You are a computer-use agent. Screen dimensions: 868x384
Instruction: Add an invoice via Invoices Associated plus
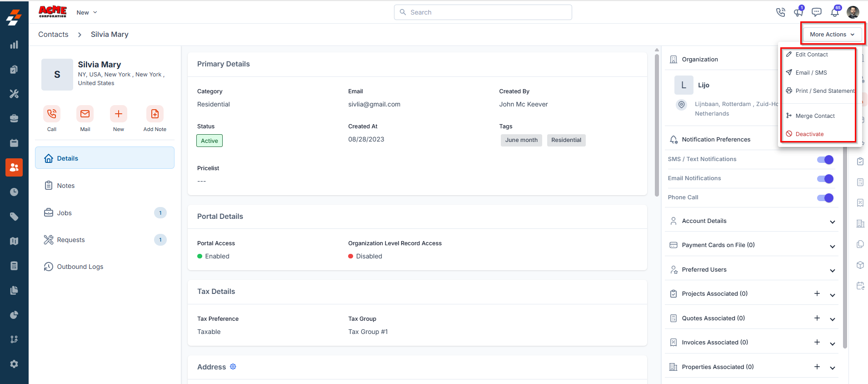click(x=817, y=342)
